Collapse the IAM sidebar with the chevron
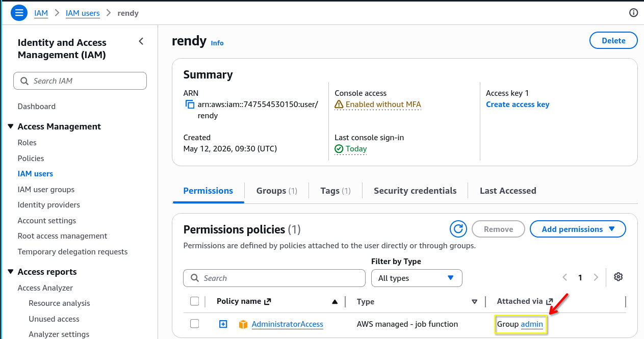The width and height of the screenshot is (644, 339). 141,41
